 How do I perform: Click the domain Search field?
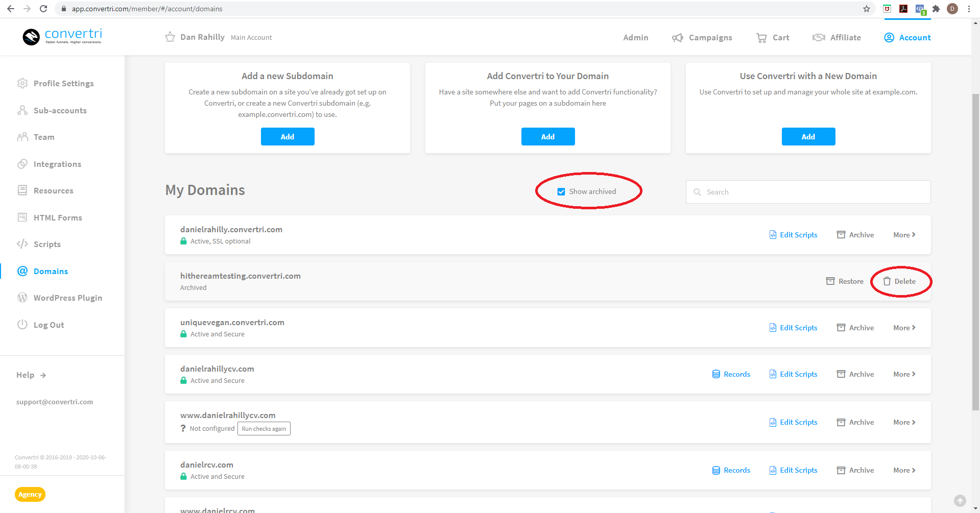pos(807,191)
